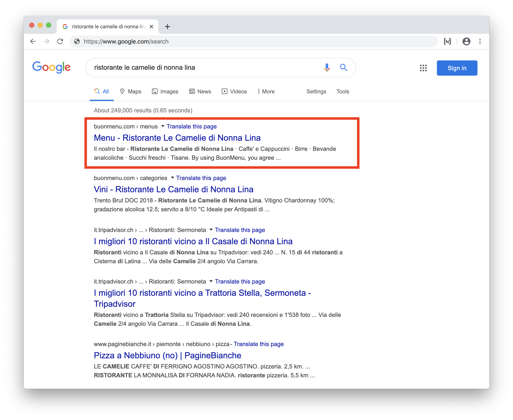Click the blue magnifier search icon
Screen dimensions: 513x420
343,68
